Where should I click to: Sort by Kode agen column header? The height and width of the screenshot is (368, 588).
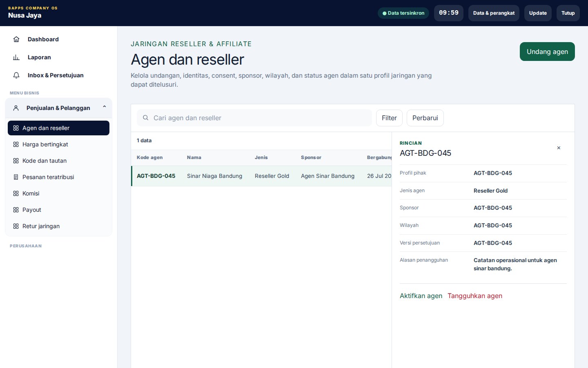149,157
